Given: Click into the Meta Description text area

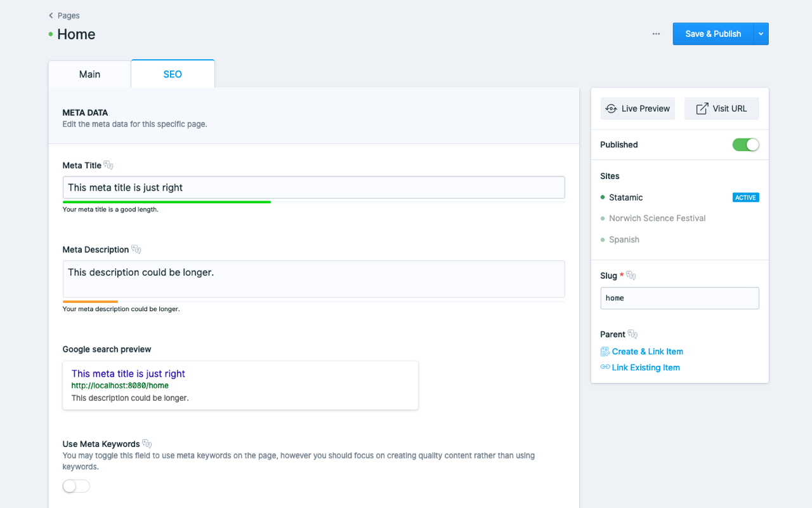Looking at the screenshot, I should tap(313, 279).
